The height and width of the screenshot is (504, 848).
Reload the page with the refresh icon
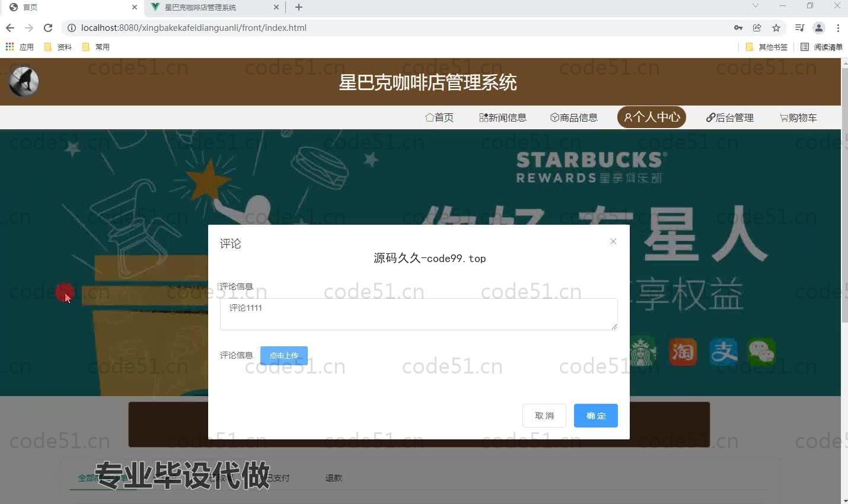[x=48, y=28]
